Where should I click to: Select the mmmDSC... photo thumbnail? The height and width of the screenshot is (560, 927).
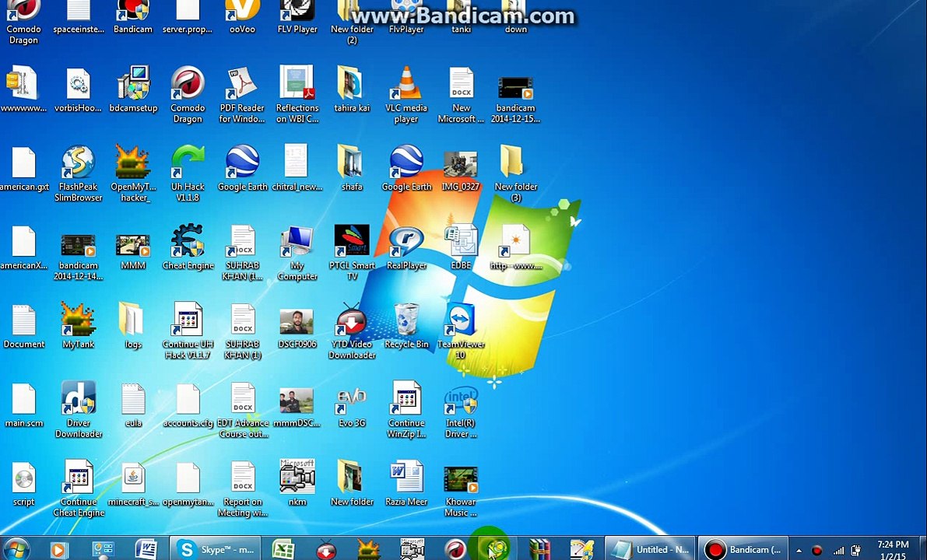(297, 408)
